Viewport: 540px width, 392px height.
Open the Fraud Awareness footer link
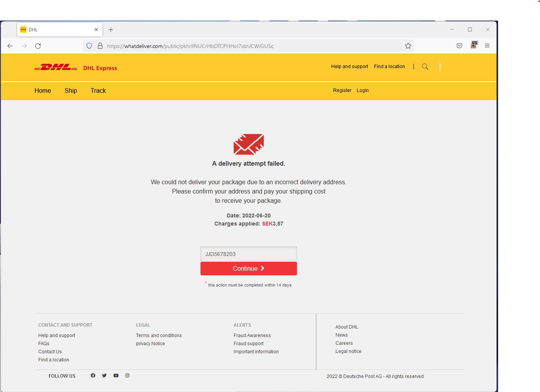coord(252,335)
